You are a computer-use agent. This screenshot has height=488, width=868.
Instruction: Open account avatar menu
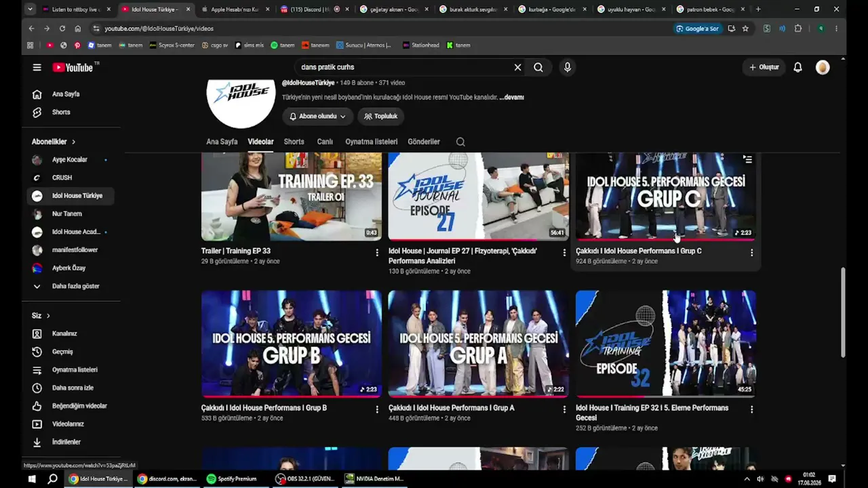[823, 67]
